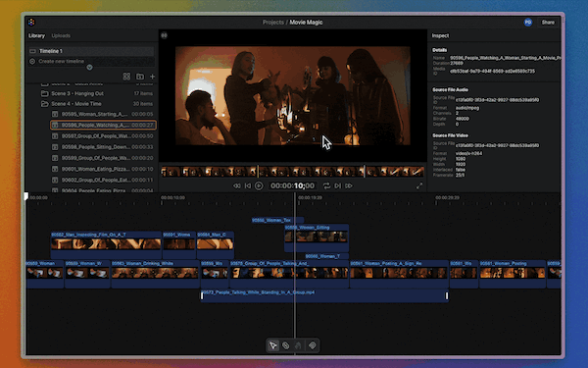
Task: Select the link/clip tool in toolbar
Action: click(x=286, y=345)
